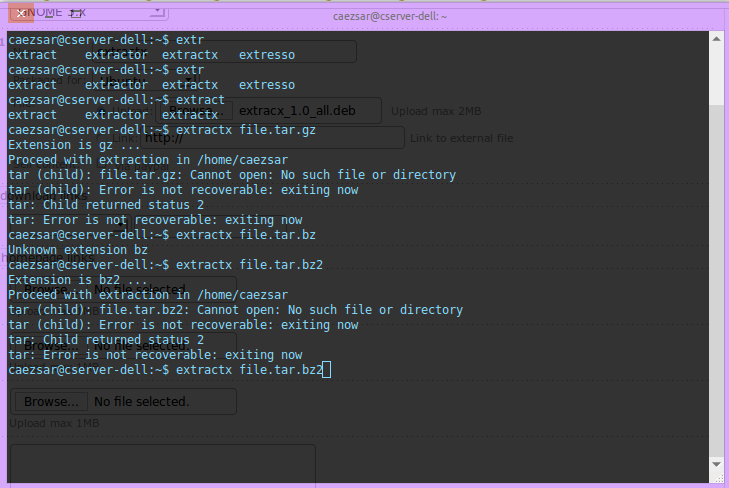The height and width of the screenshot is (488, 729).
Task: Click terminal scrollbar up arrow
Action: point(716,39)
